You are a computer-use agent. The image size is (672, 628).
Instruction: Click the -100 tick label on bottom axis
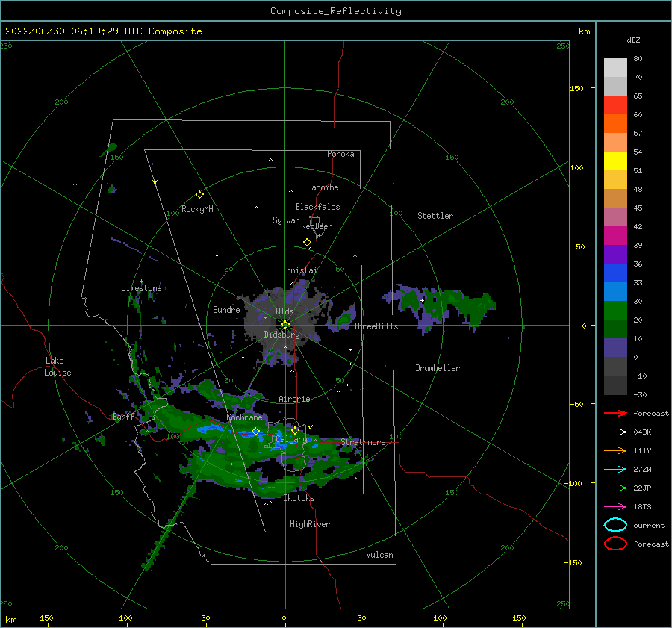click(123, 618)
